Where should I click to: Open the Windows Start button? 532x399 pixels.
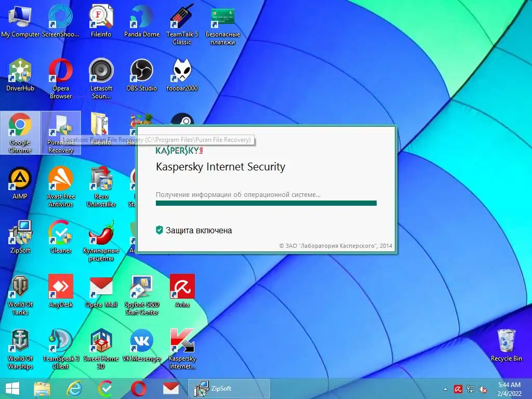click(12, 389)
